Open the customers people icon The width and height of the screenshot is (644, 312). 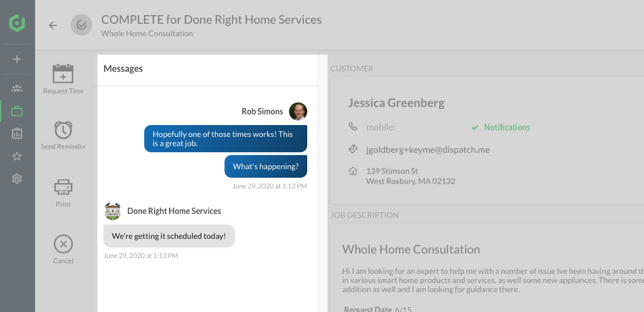[x=17, y=88]
